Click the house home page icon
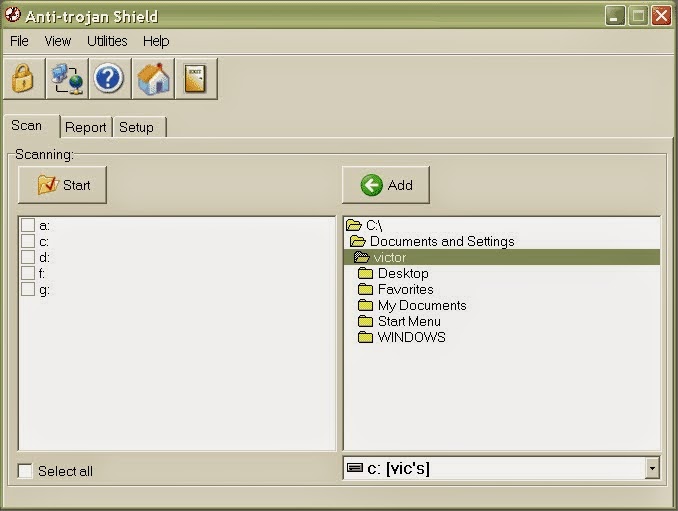The width and height of the screenshot is (678, 511). (153, 78)
